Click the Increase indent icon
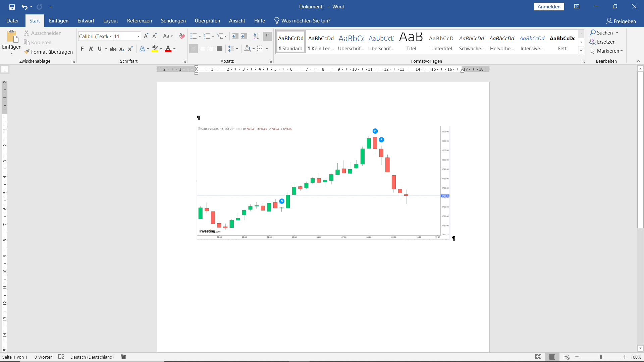Image resolution: width=644 pixels, height=362 pixels. (244, 36)
